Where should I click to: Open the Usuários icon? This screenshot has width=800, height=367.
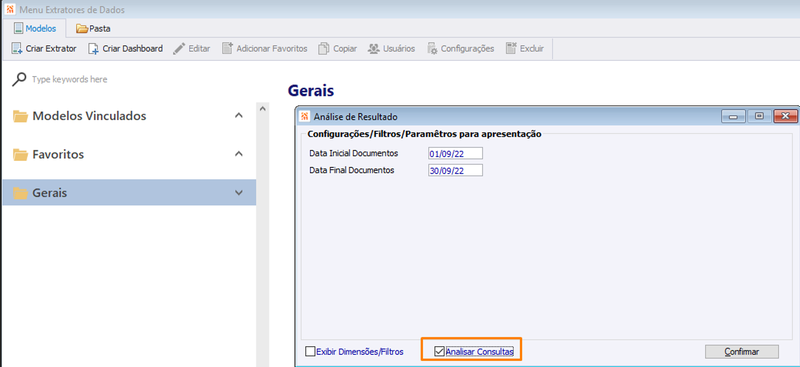(374, 48)
